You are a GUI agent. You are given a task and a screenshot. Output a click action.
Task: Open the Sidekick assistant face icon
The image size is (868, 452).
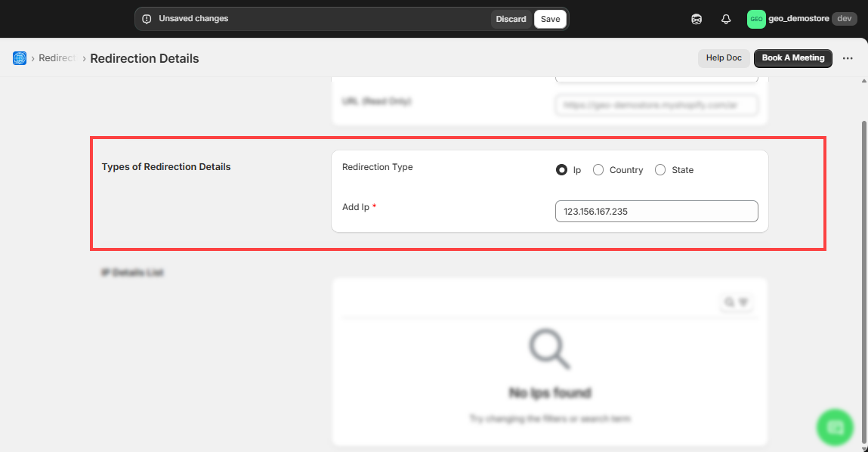click(697, 20)
